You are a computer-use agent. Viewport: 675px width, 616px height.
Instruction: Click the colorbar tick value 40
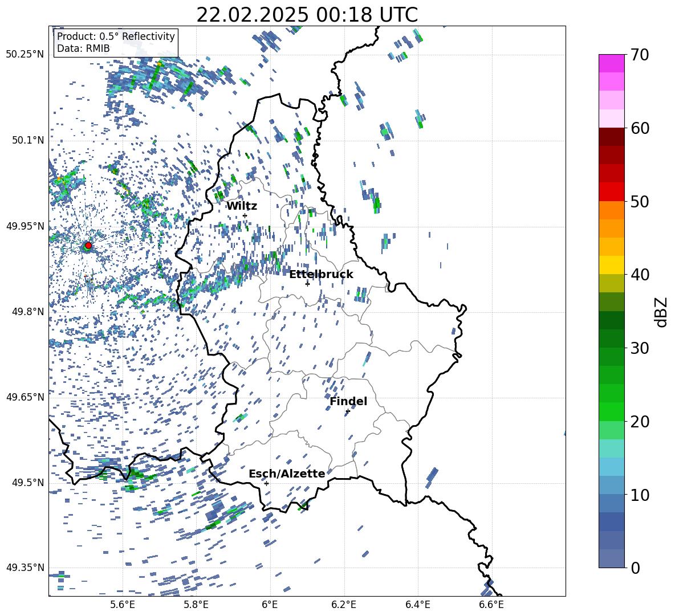coord(640,275)
